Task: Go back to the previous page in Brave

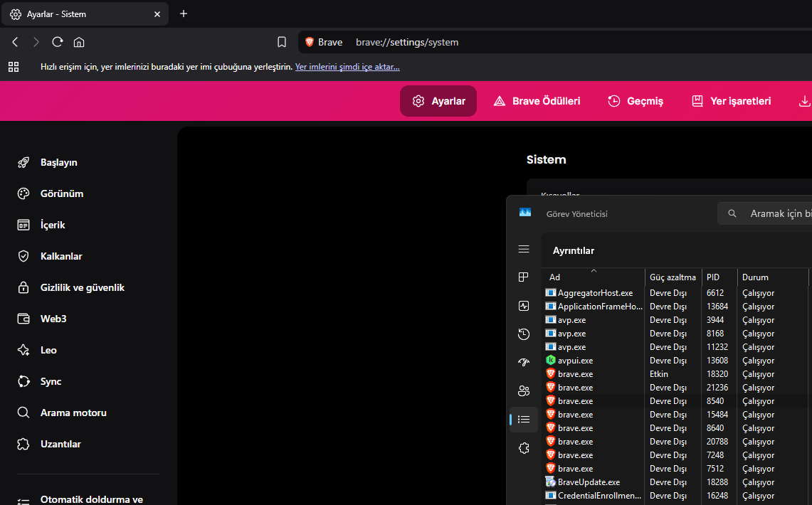Action: click(x=15, y=42)
